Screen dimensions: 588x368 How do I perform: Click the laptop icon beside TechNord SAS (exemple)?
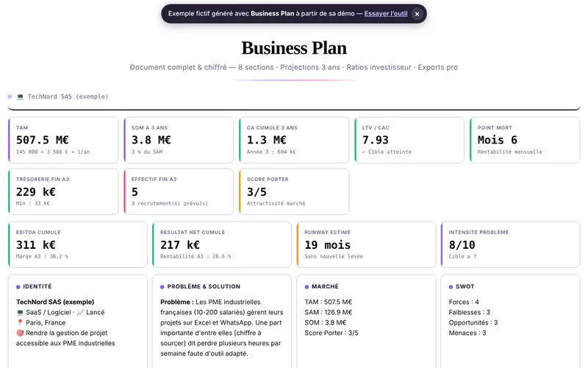coord(21,97)
